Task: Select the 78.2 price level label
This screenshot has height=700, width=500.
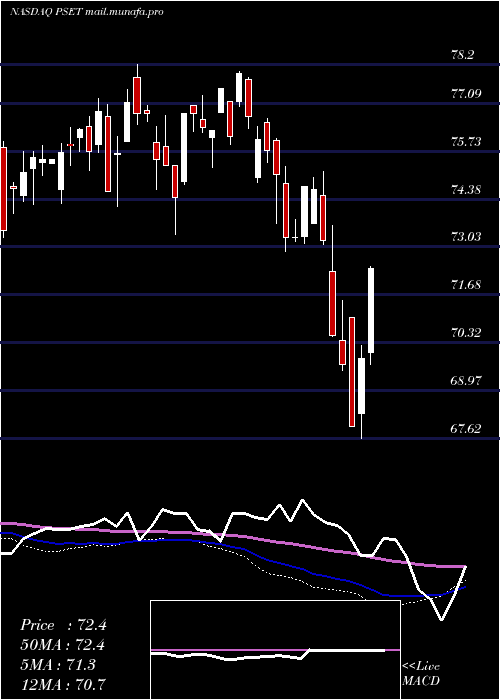Action: coord(463,55)
